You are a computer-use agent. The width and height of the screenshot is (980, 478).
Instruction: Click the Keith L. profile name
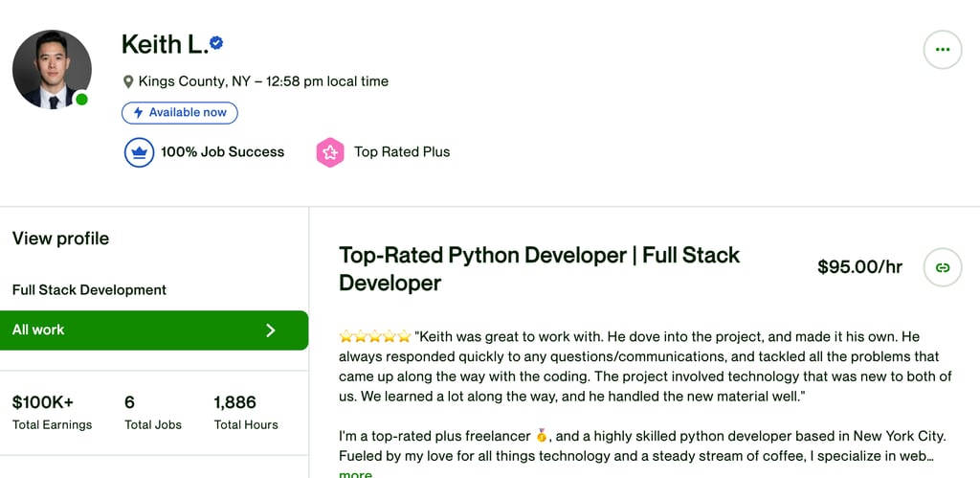pyautogui.click(x=165, y=44)
